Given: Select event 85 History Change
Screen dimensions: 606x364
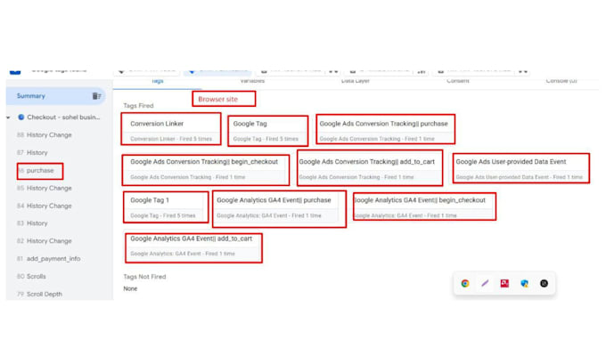Looking at the screenshot, I should 45,188.
